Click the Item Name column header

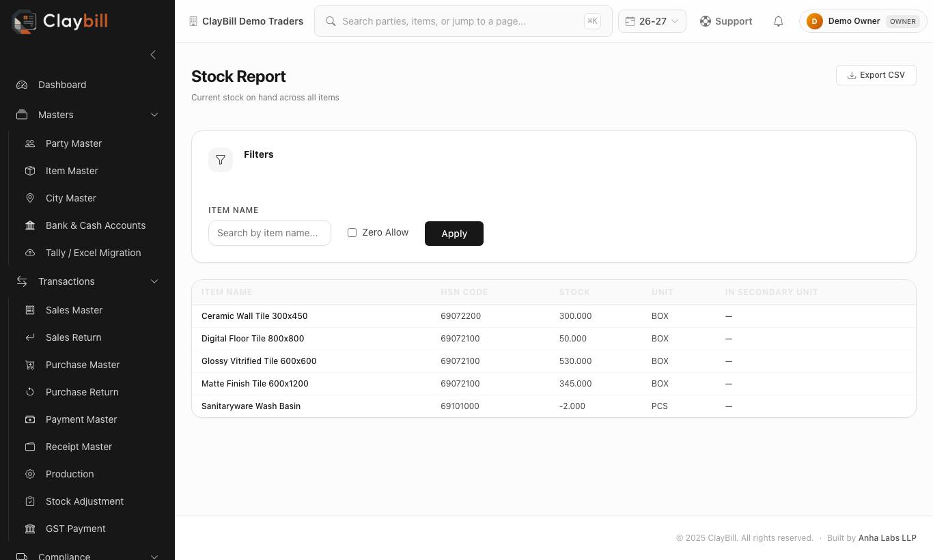coord(227,292)
